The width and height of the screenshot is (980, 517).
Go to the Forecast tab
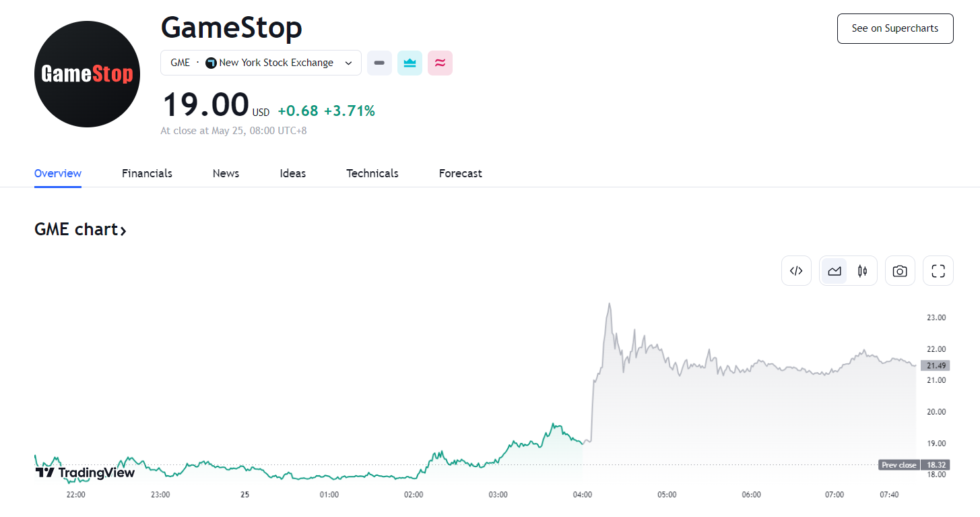[x=460, y=173]
